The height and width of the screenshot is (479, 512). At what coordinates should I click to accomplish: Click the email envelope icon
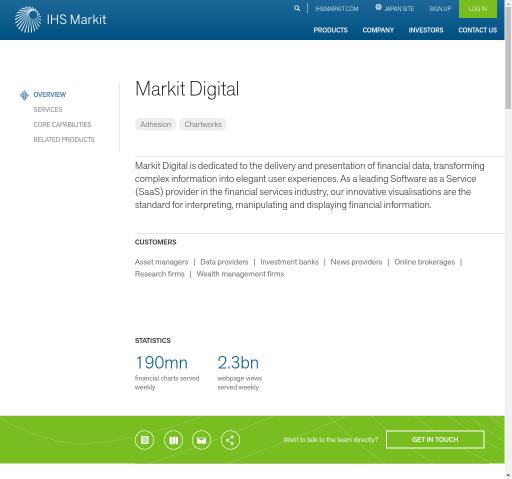[x=202, y=440]
